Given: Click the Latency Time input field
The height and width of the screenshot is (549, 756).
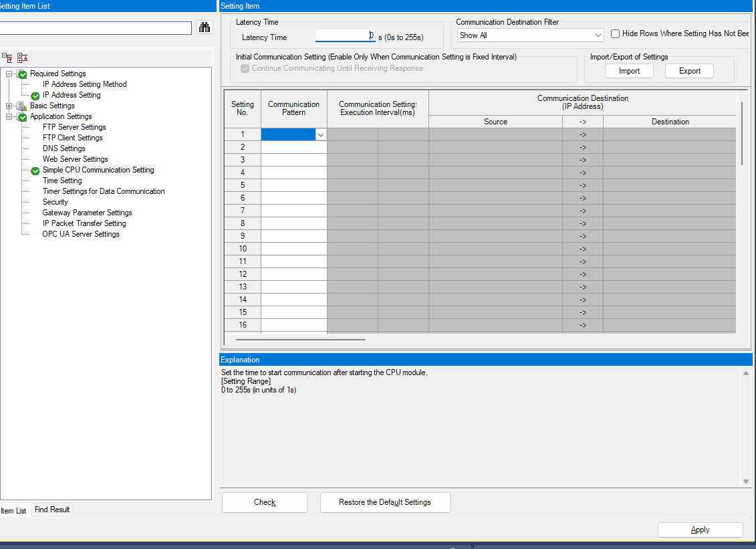Looking at the screenshot, I should pos(345,35).
